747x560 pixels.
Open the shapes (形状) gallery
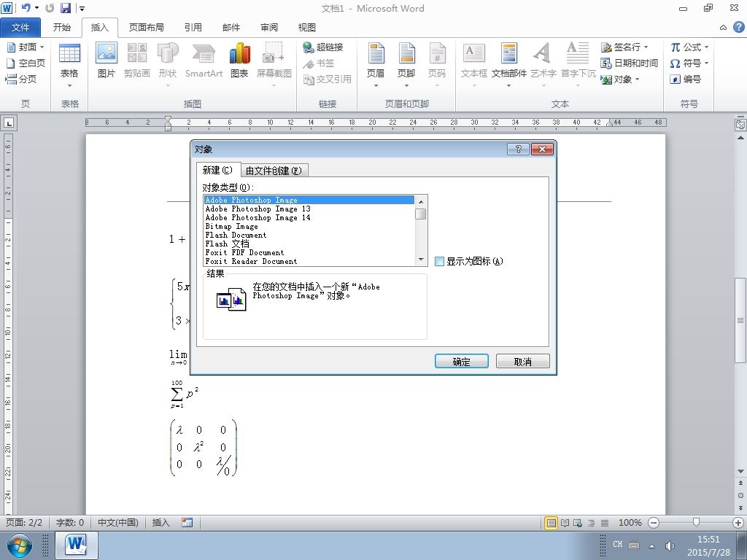tap(168, 65)
